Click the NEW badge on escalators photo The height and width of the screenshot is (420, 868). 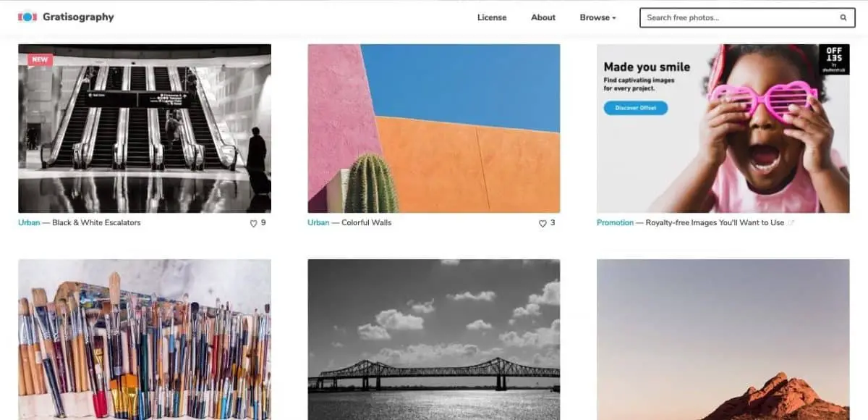click(40, 59)
